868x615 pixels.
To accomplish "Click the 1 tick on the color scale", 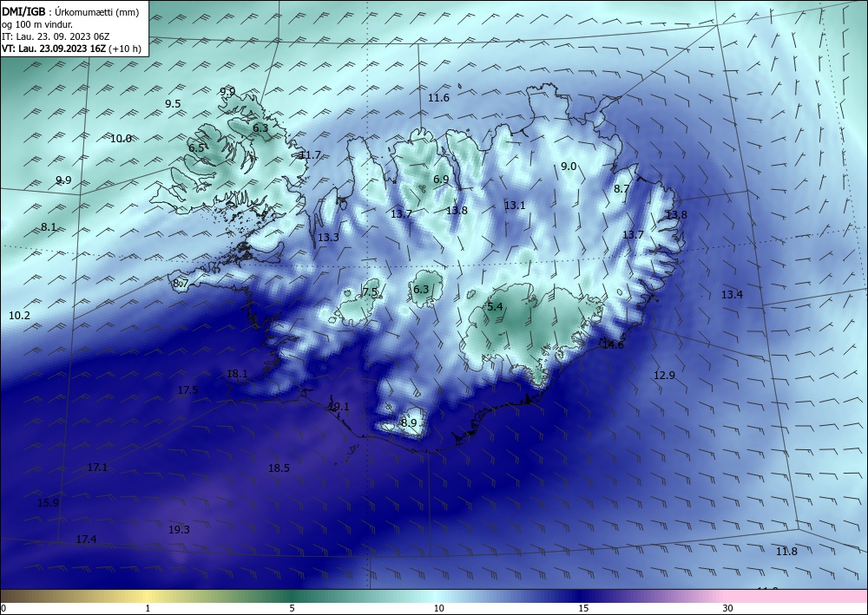I will pos(148,609).
